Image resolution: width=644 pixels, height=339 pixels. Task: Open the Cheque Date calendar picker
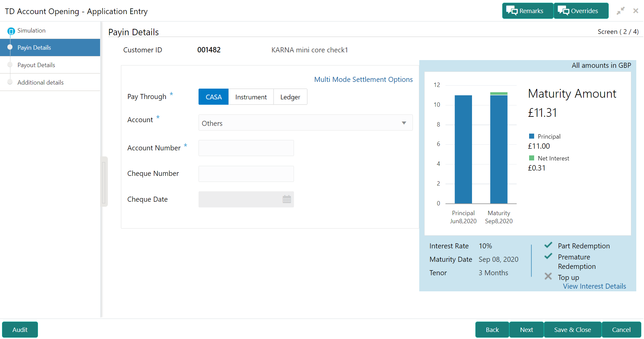pyautogui.click(x=287, y=199)
